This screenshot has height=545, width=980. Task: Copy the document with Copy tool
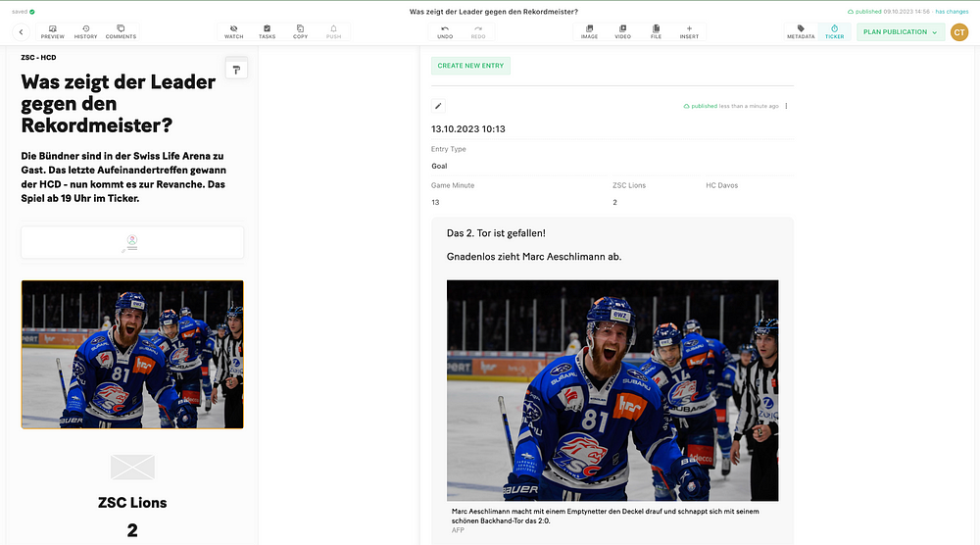[x=300, y=32]
